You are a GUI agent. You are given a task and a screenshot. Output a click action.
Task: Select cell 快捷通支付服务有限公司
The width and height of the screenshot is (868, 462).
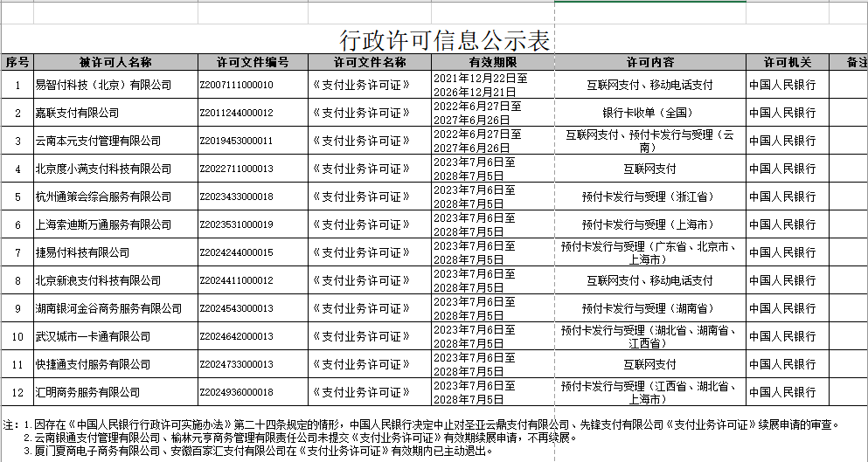[x=115, y=364]
